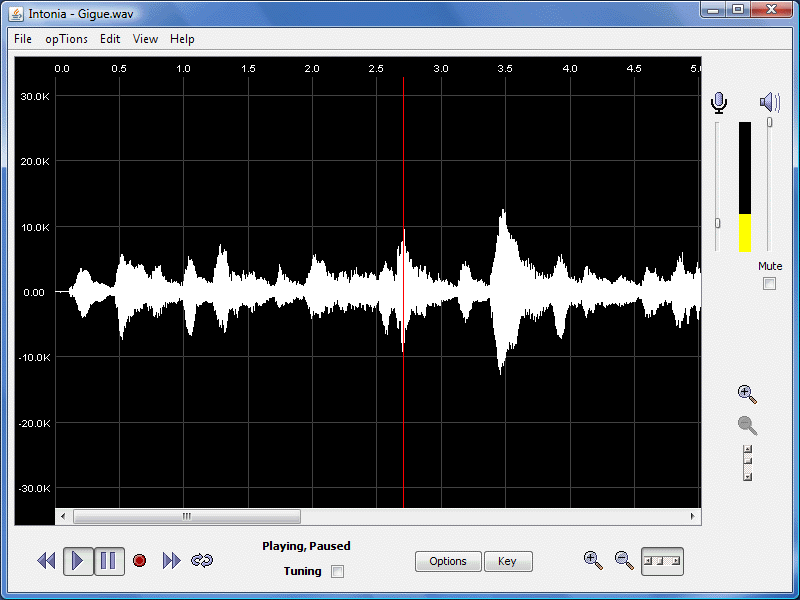Click the 10.0K amplitude label
This screenshot has height=600, width=800.
(35, 228)
